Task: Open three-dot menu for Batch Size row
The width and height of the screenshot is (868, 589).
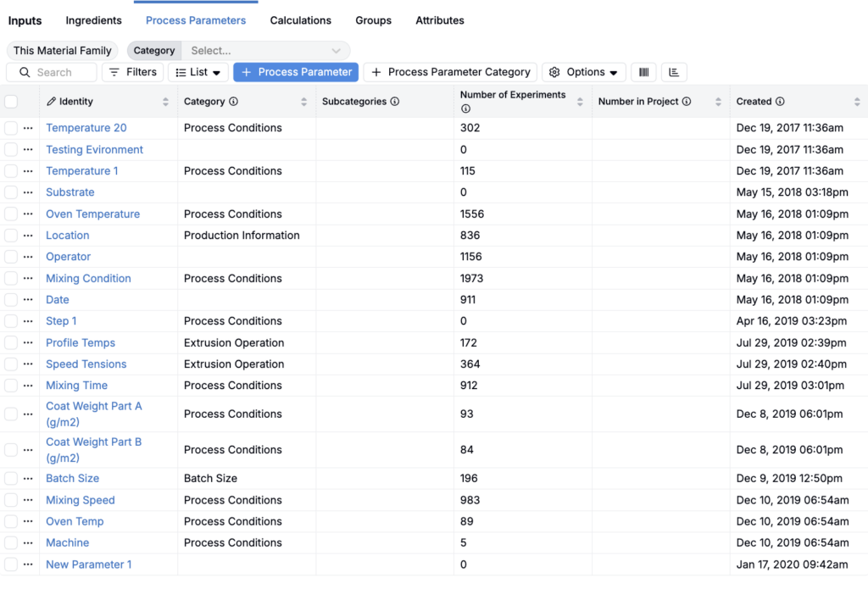Action: point(28,479)
